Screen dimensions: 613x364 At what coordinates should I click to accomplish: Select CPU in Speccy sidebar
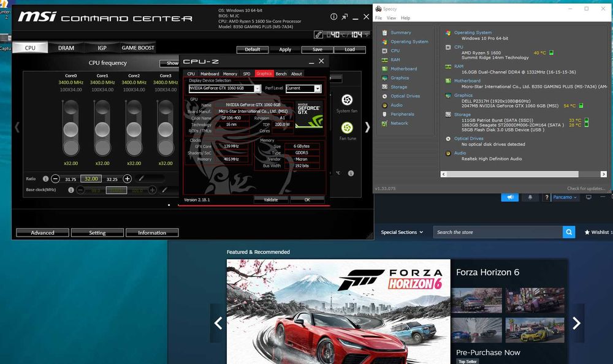point(395,51)
